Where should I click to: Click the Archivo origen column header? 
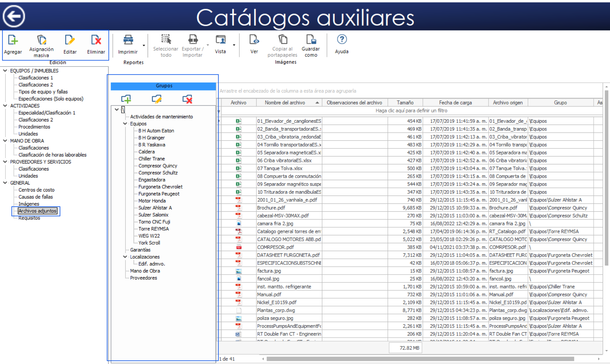click(x=508, y=103)
